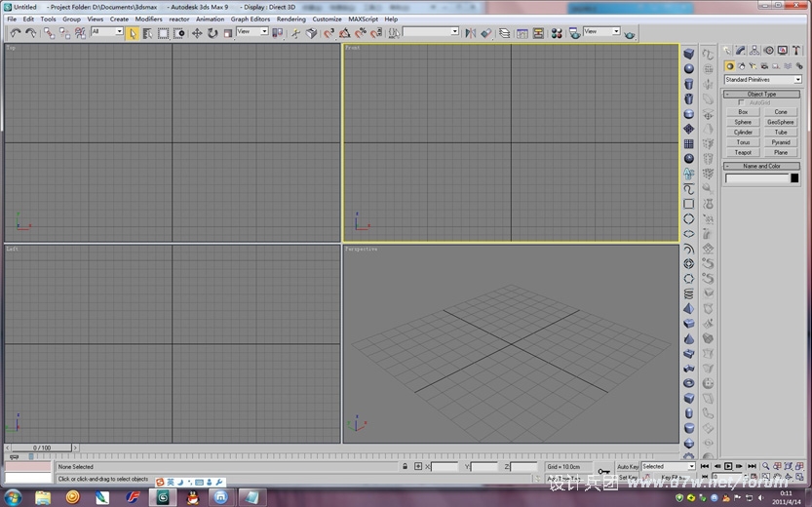This screenshot has height=507, width=812.
Task: Click the Redo arrow icon
Action: (31, 34)
